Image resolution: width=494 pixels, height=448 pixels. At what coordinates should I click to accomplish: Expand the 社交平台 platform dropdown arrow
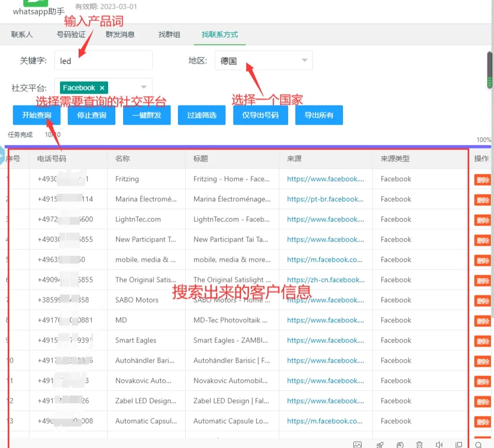[144, 87]
